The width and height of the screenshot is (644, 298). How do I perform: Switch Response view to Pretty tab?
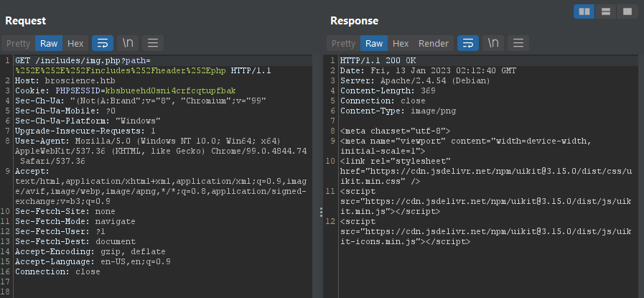pos(343,43)
